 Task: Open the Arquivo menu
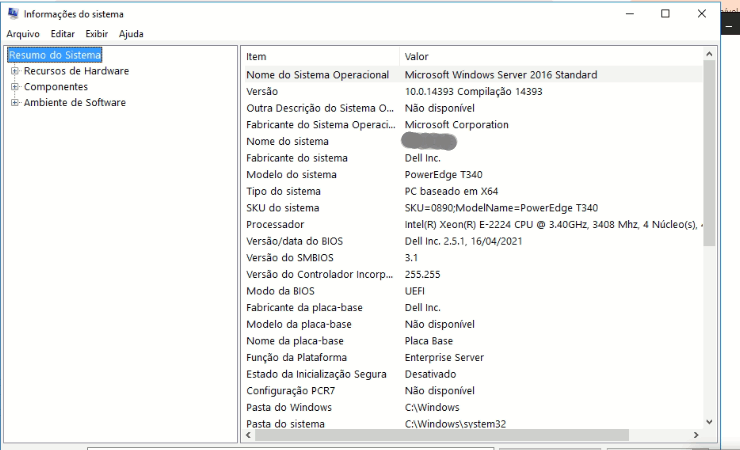tap(23, 34)
